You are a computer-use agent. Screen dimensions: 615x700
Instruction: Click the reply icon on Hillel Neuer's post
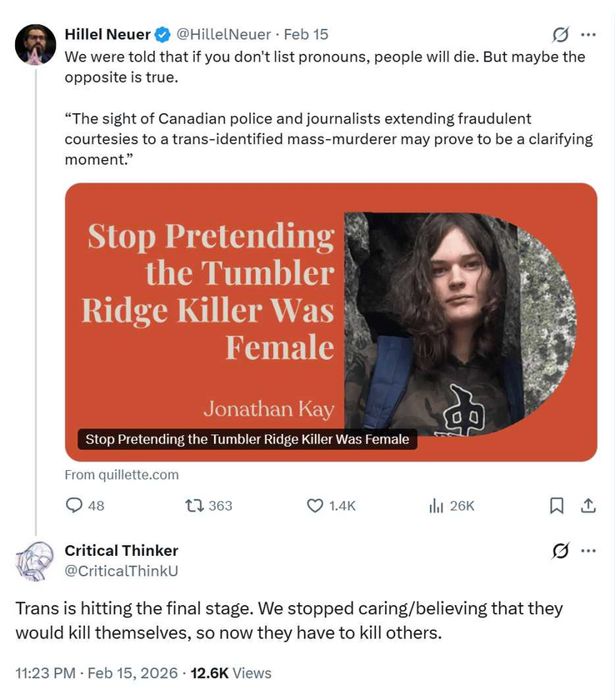point(75,505)
